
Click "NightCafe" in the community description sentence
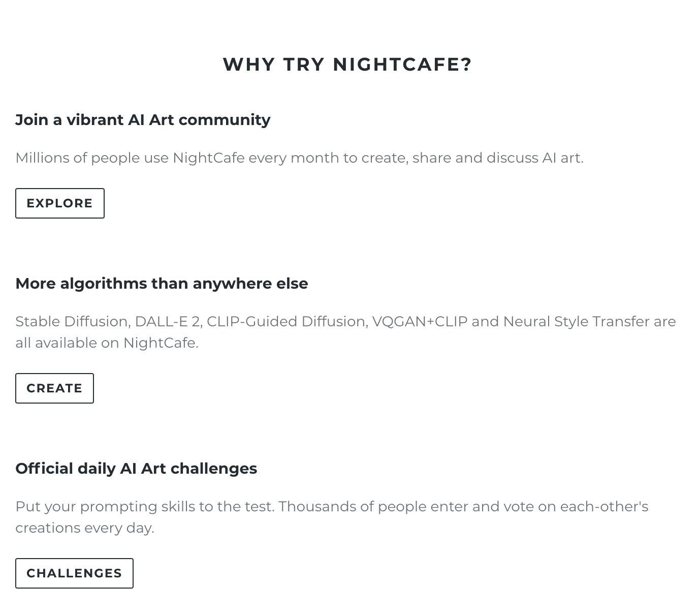click(208, 158)
